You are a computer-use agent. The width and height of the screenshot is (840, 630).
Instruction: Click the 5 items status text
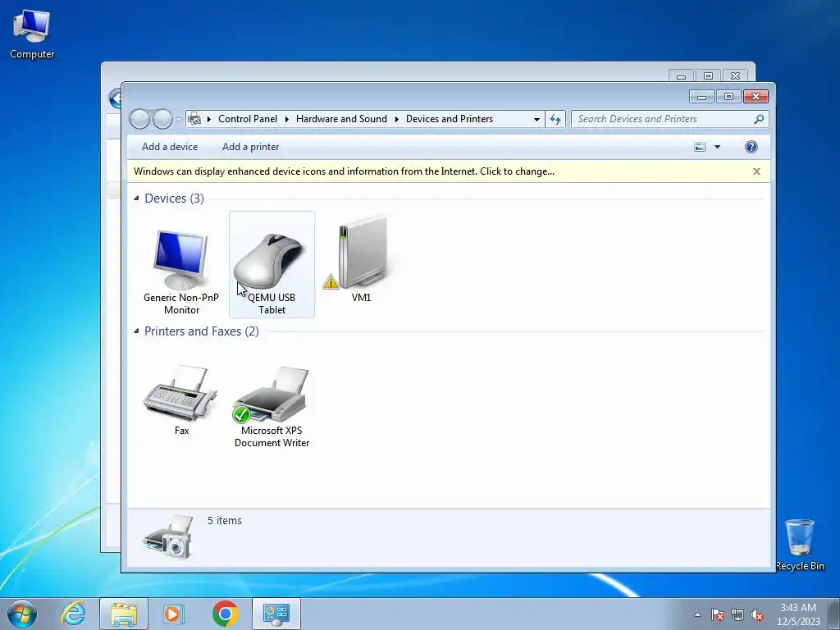click(x=225, y=520)
